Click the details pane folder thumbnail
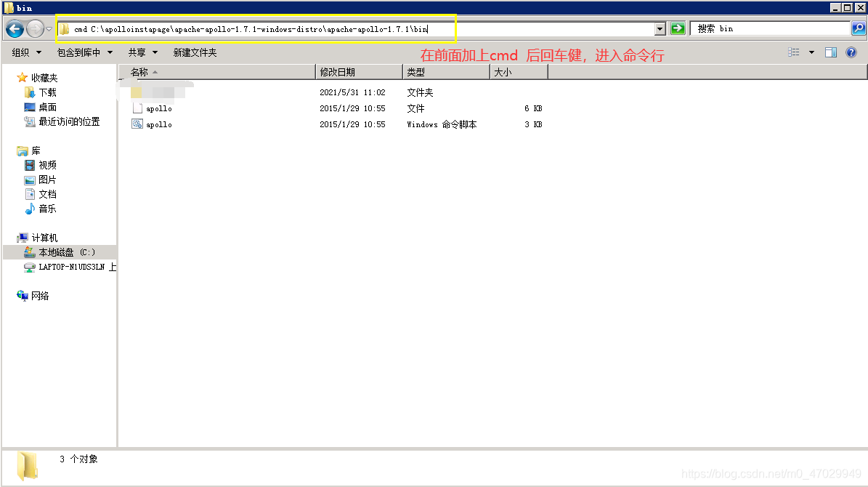The image size is (868, 487). (x=27, y=465)
